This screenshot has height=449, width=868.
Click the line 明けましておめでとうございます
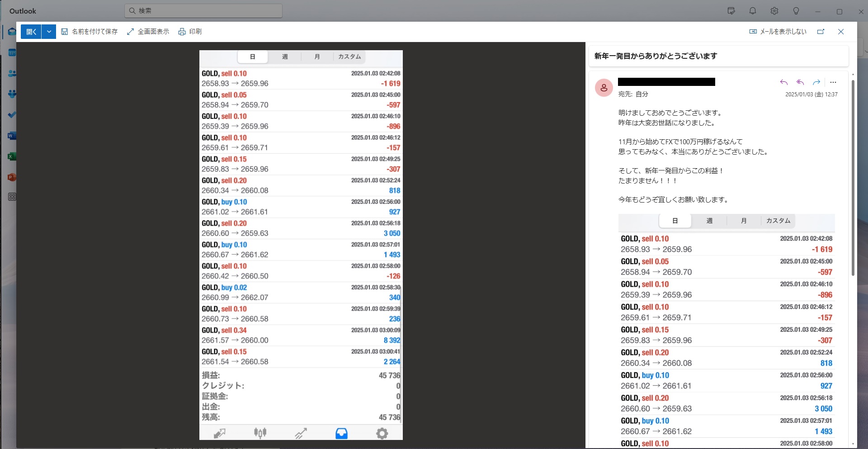tap(671, 113)
